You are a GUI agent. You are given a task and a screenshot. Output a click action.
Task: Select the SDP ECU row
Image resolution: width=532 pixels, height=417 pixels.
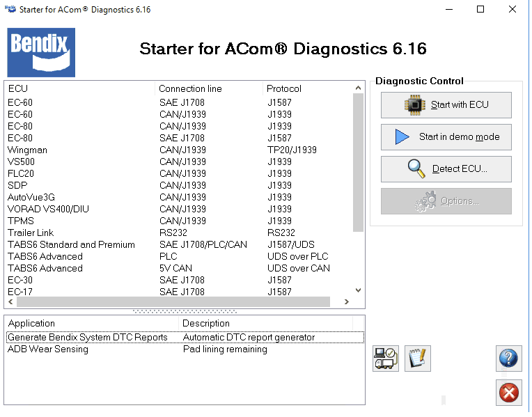pyautogui.click(x=179, y=186)
